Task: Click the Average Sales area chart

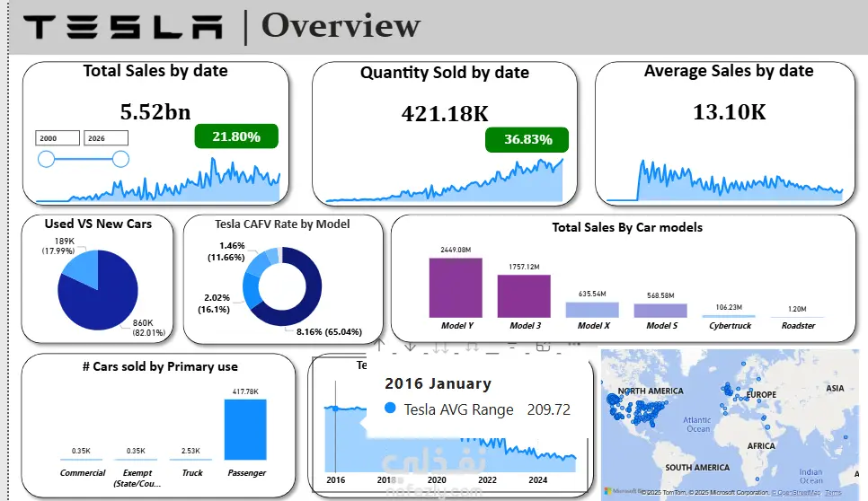Action: pos(725,181)
